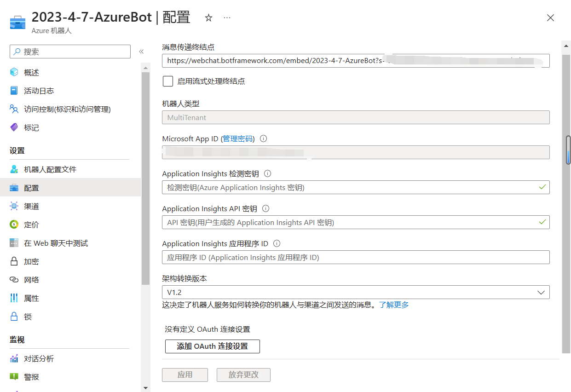Open 访问控制(标识和访问管理) menu item
The width and height of the screenshot is (571, 392).
click(x=67, y=109)
